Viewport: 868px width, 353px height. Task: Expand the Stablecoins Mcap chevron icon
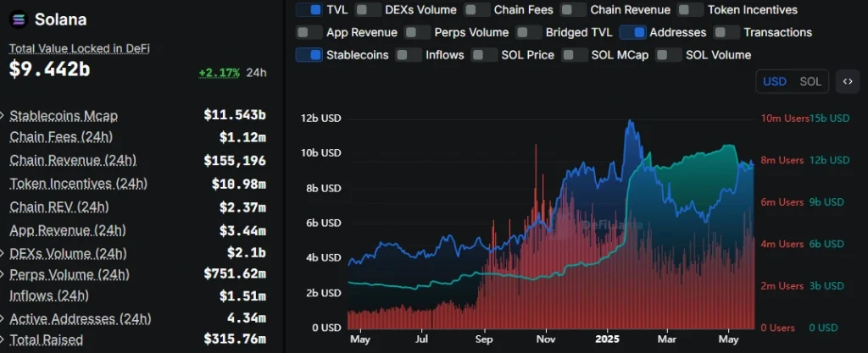[3, 116]
